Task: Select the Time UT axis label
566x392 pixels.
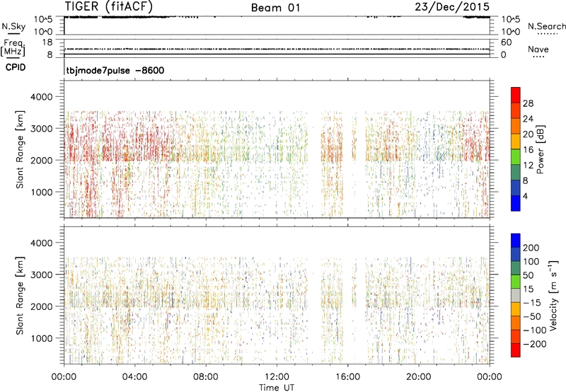Action: pos(277,388)
